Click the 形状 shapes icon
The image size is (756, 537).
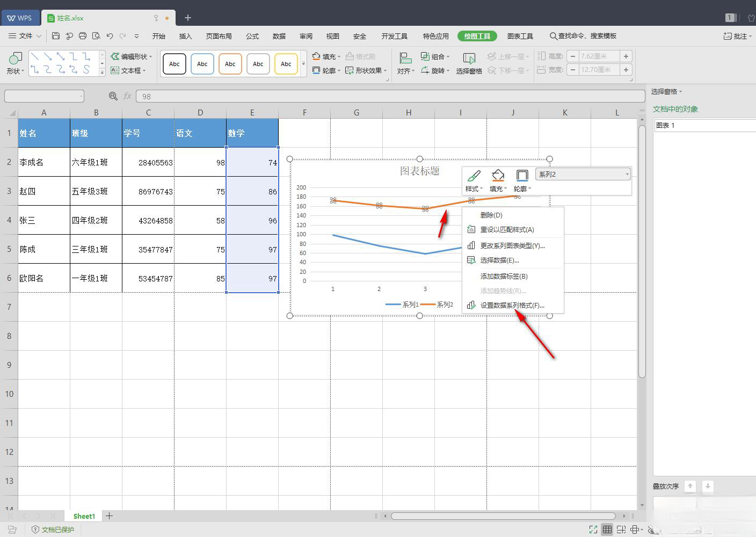click(x=16, y=57)
